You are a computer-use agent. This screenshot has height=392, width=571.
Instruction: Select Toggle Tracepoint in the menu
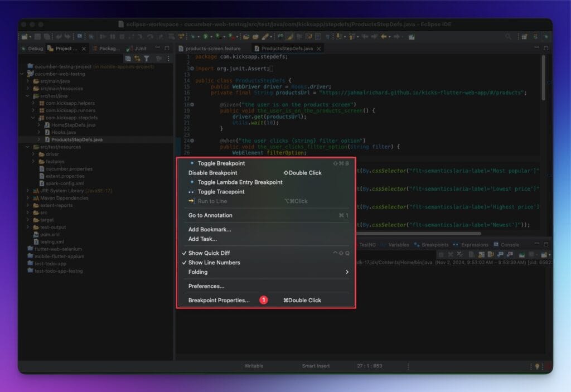click(x=221, y=192)
